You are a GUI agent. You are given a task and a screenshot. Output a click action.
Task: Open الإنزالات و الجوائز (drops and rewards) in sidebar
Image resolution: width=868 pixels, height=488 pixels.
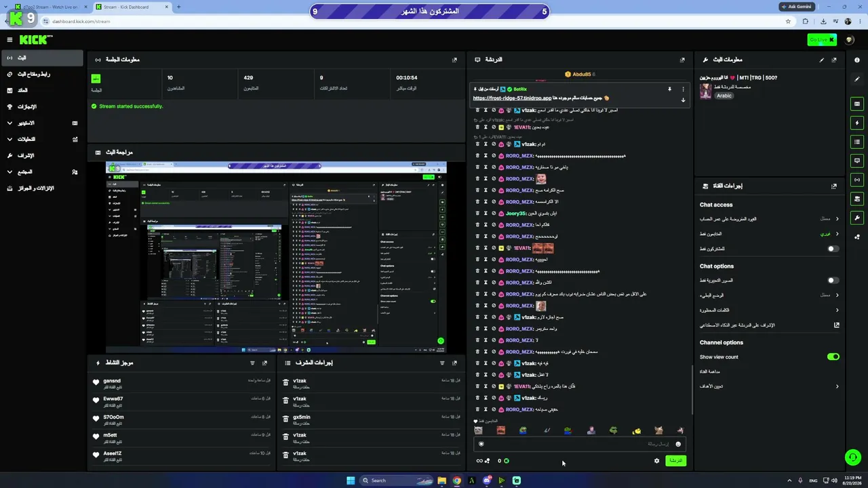[42, 188]
